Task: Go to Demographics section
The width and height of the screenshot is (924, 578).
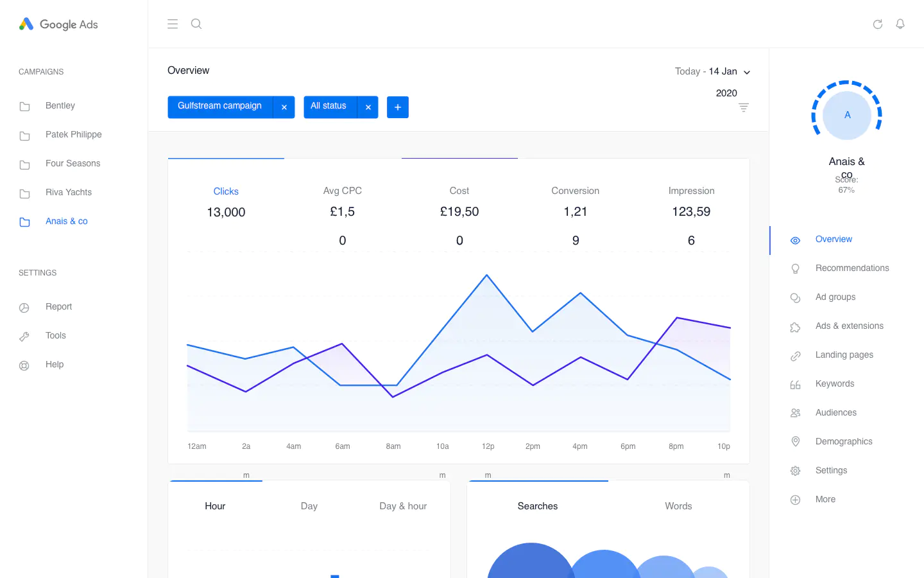Action: 844,441
